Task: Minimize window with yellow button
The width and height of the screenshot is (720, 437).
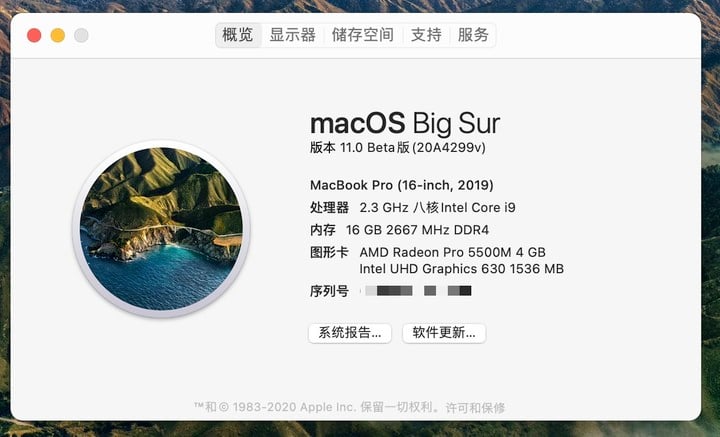Action: coord(58,35)
